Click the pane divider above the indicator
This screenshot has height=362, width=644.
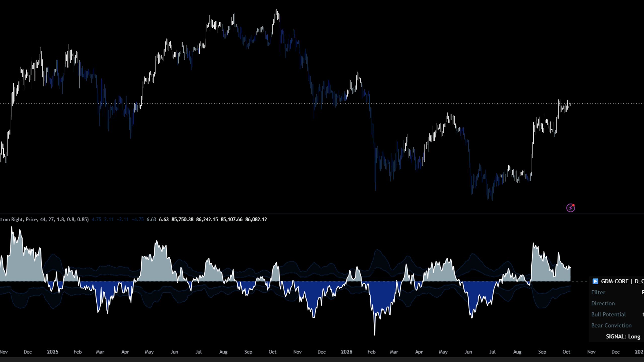tap(322, 213)
